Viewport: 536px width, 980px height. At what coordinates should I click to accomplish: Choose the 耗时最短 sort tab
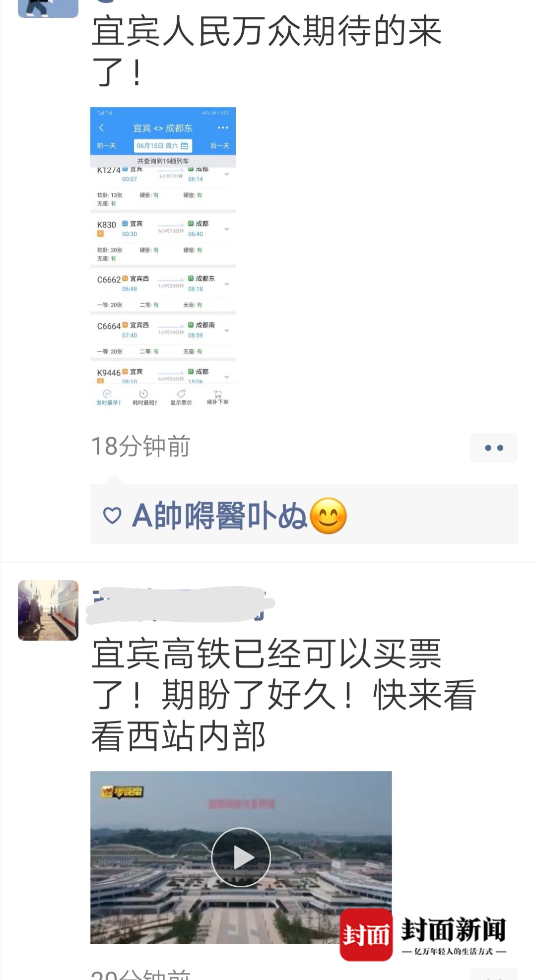click(144, 398)
